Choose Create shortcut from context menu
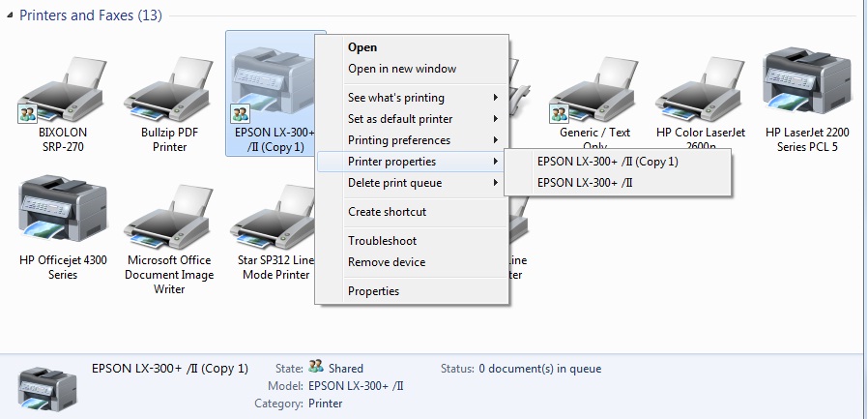This screenshot has height=419, width=868. [x=412, y=212]
